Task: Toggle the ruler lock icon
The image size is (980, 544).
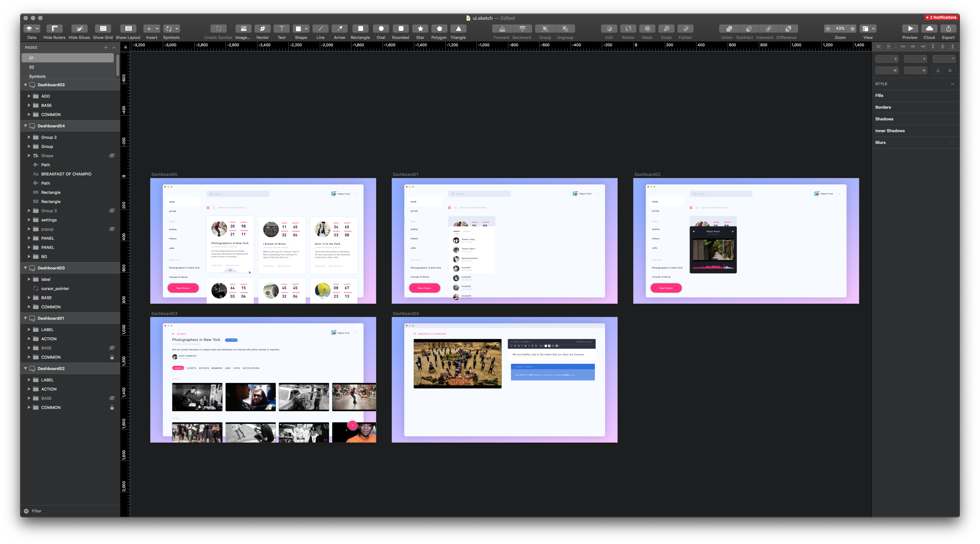Action: [125, 47]
